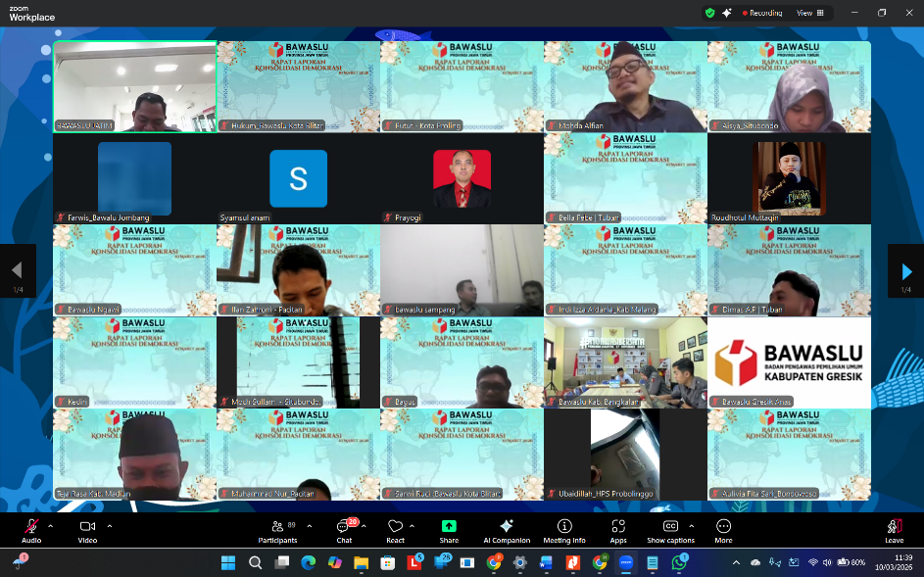This screenshot has width=924, height=577.
Task: Select Ilan Zahroni - Pacitan video tile
Action: click(298, 270)
